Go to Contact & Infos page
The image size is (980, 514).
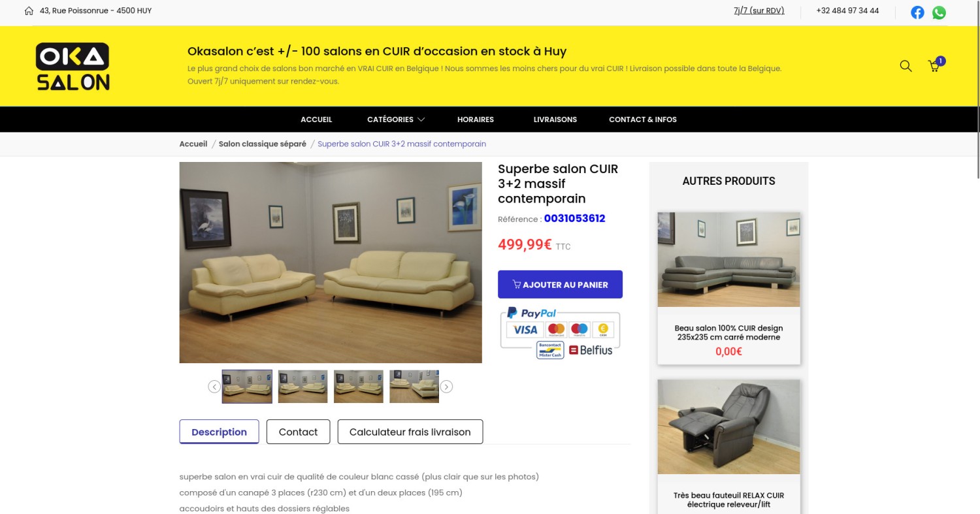[643, 120]
